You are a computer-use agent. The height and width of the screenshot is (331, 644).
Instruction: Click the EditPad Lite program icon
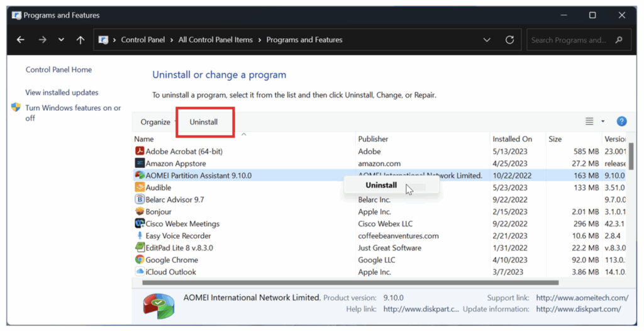[x=140, y=247]
